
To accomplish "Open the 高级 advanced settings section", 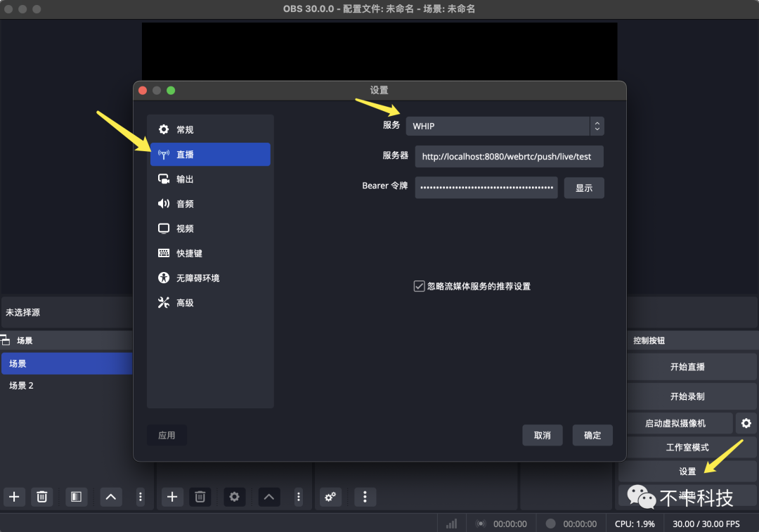I will (x=210, y=303).
